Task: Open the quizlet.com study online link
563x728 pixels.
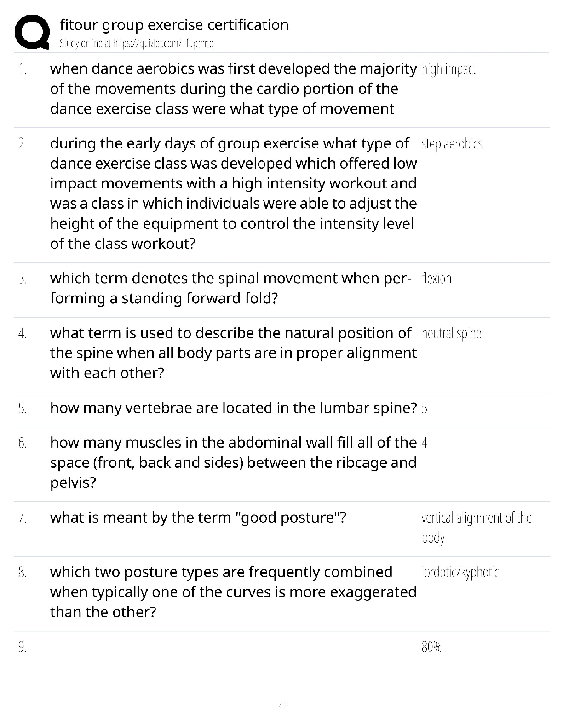Action: click(137, 44)
